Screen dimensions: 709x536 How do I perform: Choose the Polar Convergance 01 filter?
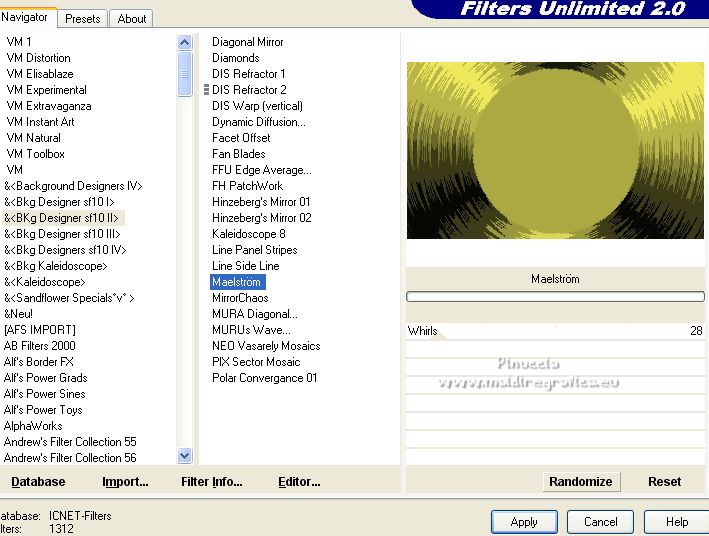pos(265,378)
